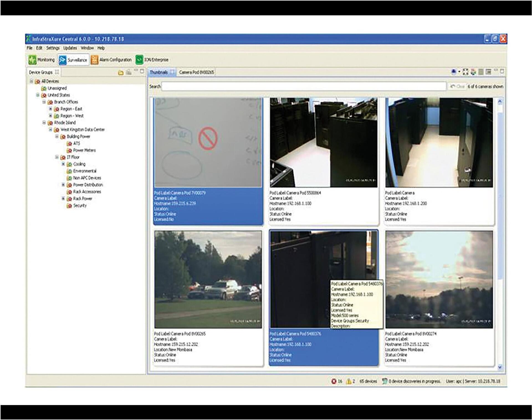The width and height of the screenshot is (532, 420).
Task: Close the Thumbnails tab with its X icon
Action: coord(172,72)
